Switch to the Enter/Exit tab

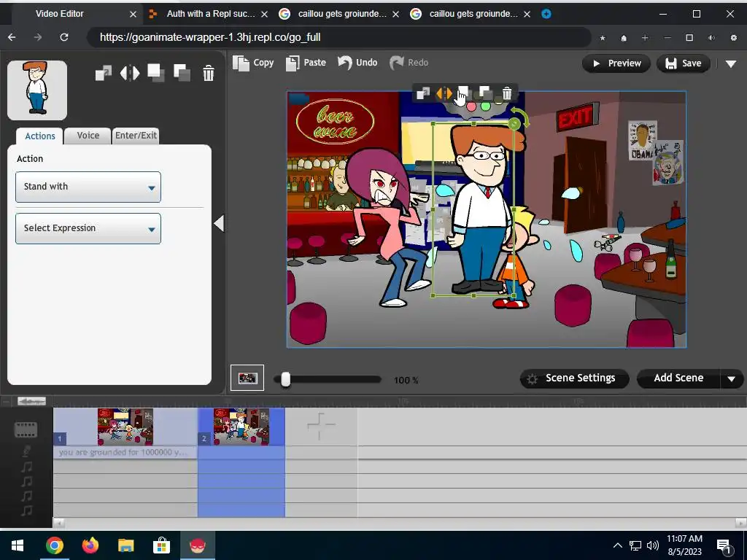click(136, 136)
